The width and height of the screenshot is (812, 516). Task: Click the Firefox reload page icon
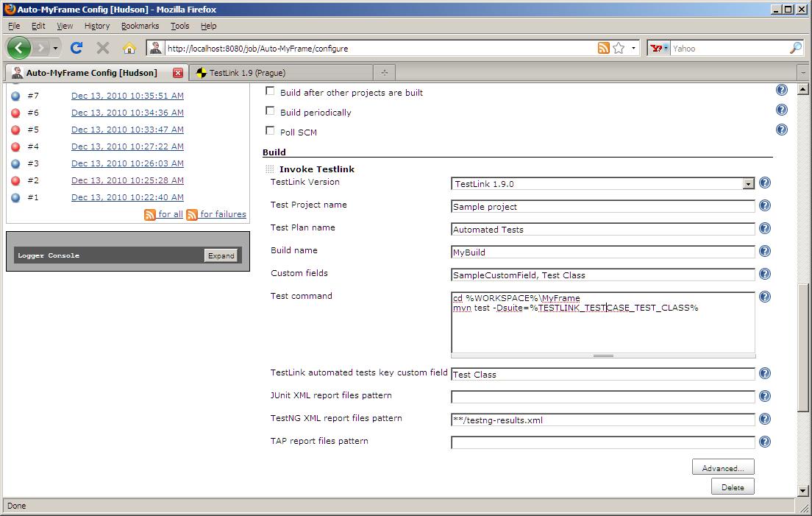(x=76, y=48)
